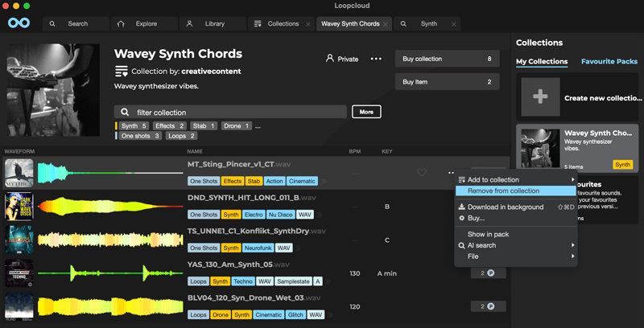Click the heart icon on MT_Sting_Pincer row
Viewport: 644px width, 328px height.
422,173
